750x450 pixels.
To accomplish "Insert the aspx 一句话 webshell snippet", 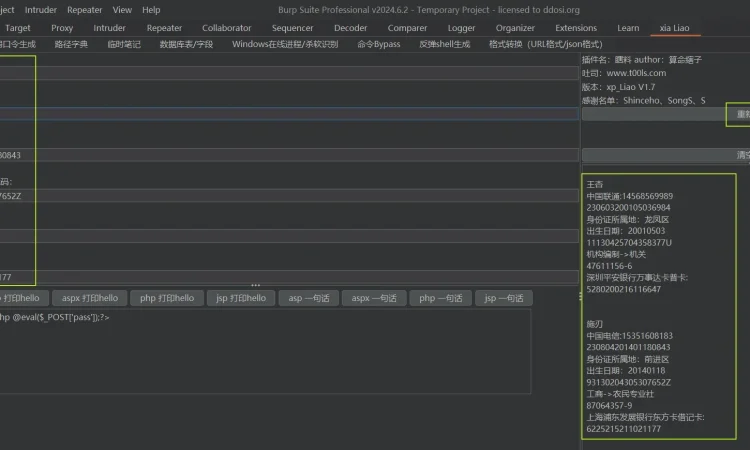I will coord(374,298).
